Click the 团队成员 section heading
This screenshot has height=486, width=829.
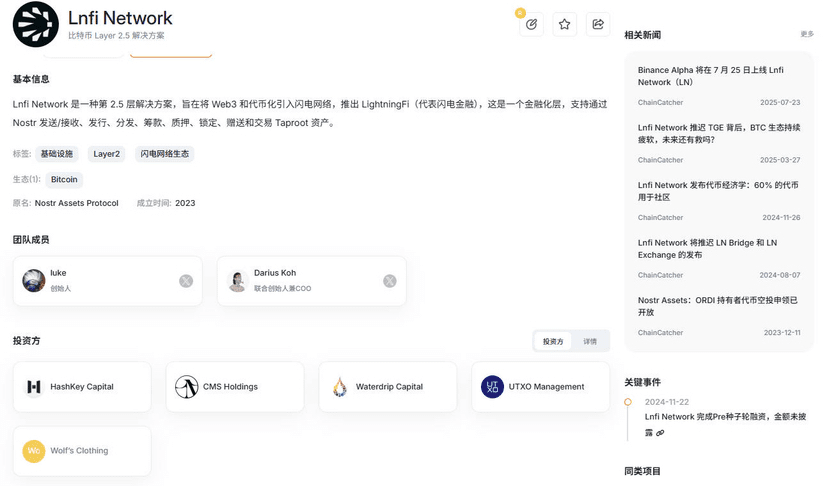tap(31, 240)
